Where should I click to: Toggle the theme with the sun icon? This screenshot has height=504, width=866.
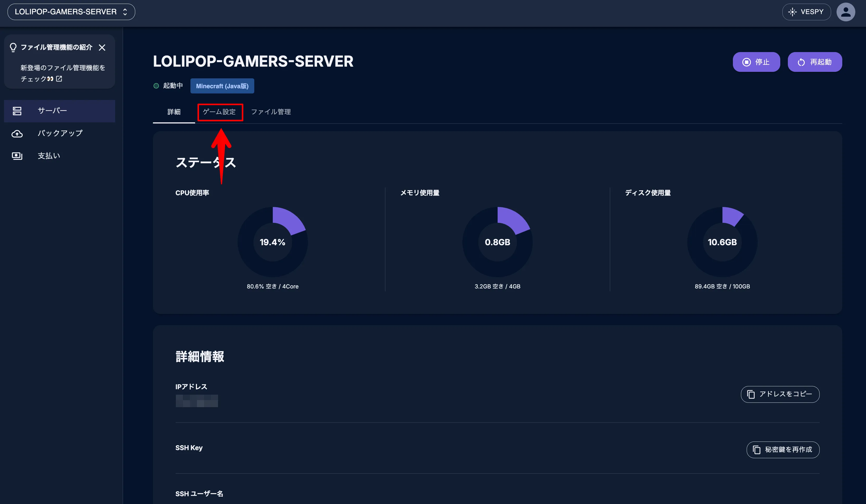click(x=792, y=12)
